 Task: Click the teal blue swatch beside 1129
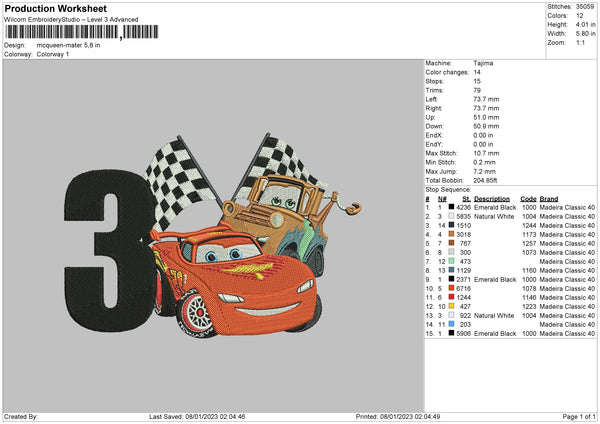click(452, 270)
